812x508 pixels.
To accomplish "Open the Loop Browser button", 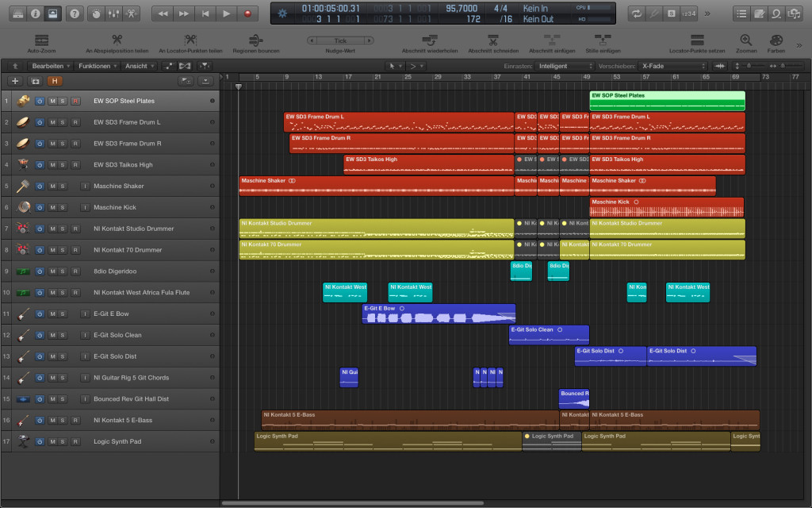I will (x=776, y=13).
